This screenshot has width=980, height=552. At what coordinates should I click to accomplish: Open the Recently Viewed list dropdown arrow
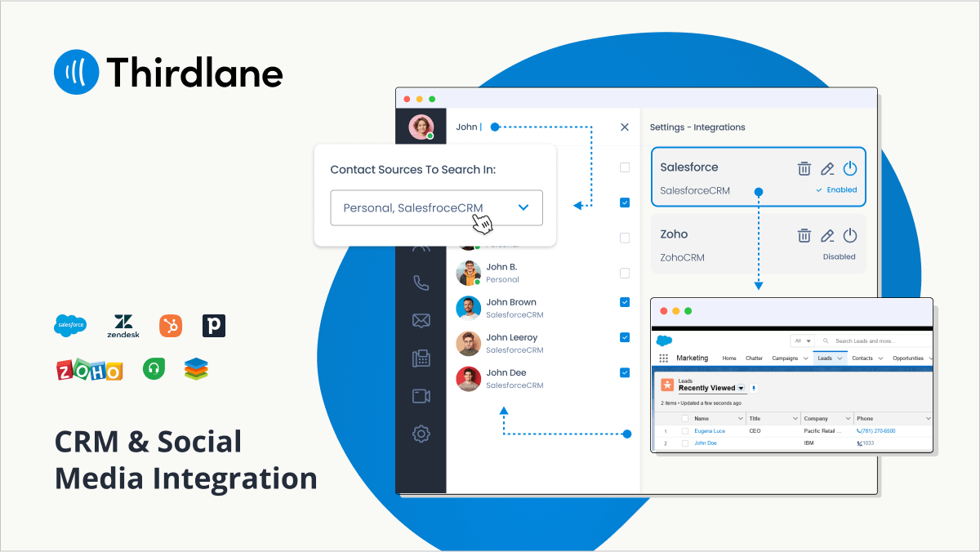pos(742,389)
